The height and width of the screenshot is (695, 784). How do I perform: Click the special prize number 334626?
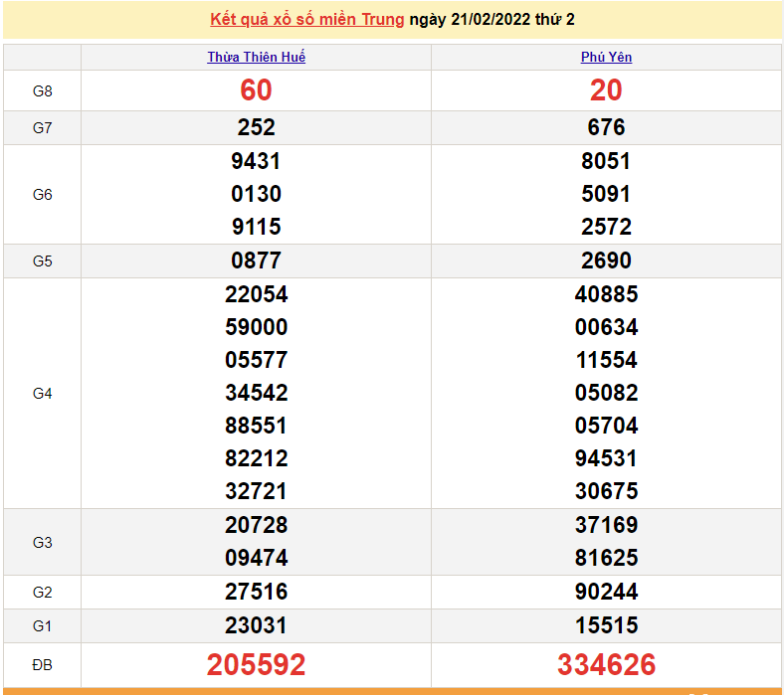pyautogui.click(x=606, y=664)
